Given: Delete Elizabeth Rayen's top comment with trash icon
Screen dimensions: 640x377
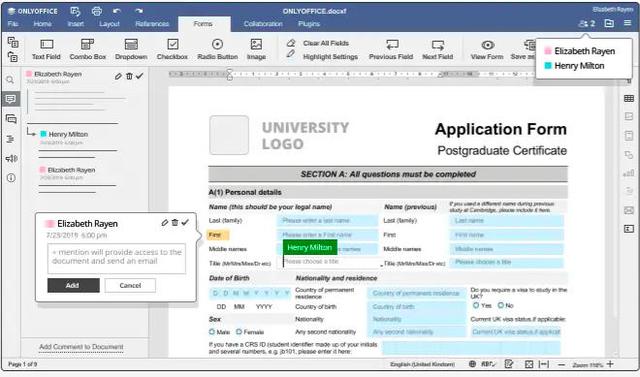Looking at the screenshot, I should [129, 76].
